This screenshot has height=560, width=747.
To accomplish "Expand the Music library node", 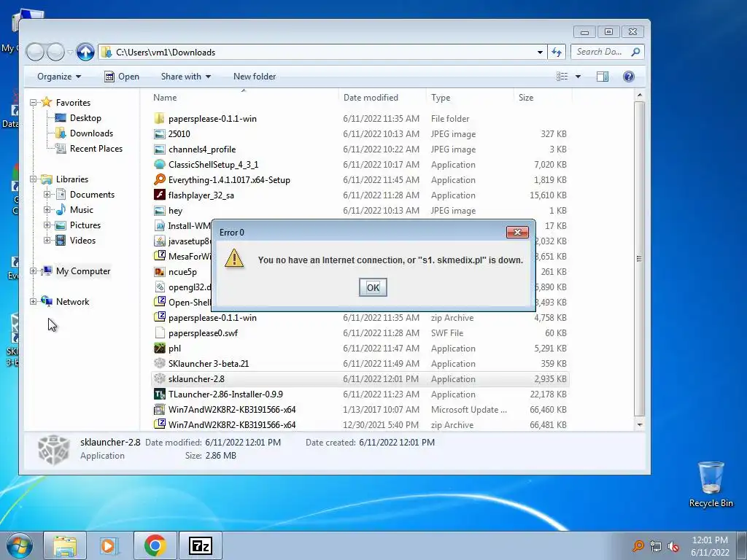I will (47, 209).
